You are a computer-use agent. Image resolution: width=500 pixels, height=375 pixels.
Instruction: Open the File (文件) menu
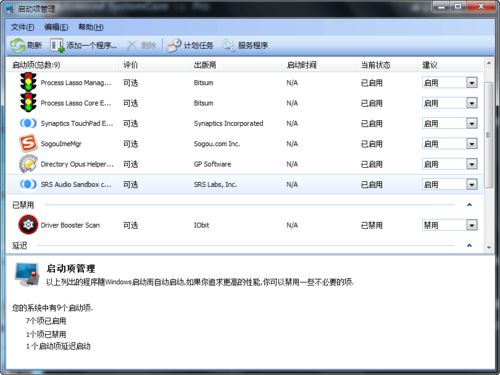click(22, 27)
